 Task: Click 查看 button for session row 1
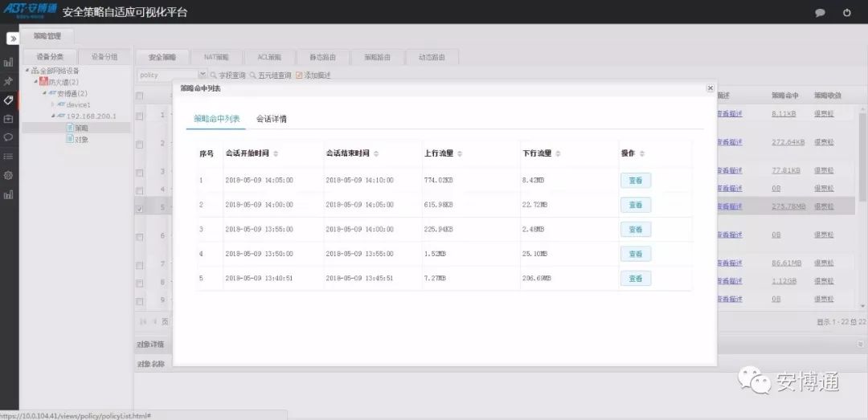(x=635, y=181)
